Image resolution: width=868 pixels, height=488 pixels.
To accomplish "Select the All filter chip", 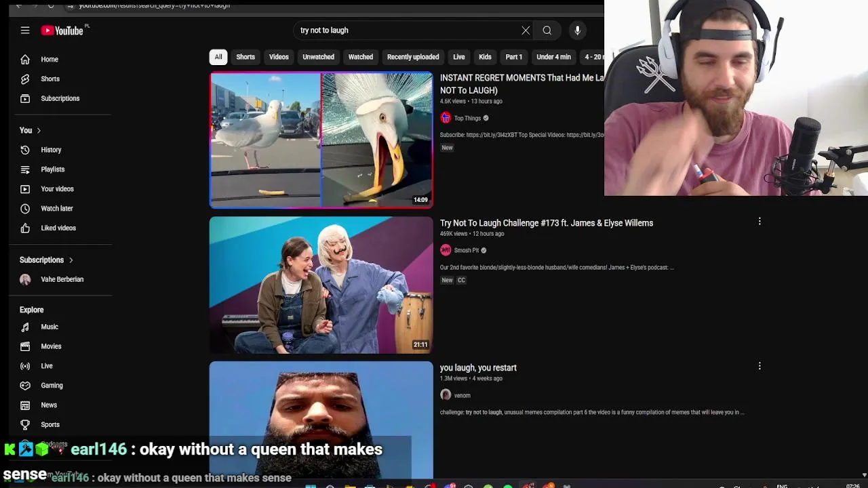I will tap(218, 57).
